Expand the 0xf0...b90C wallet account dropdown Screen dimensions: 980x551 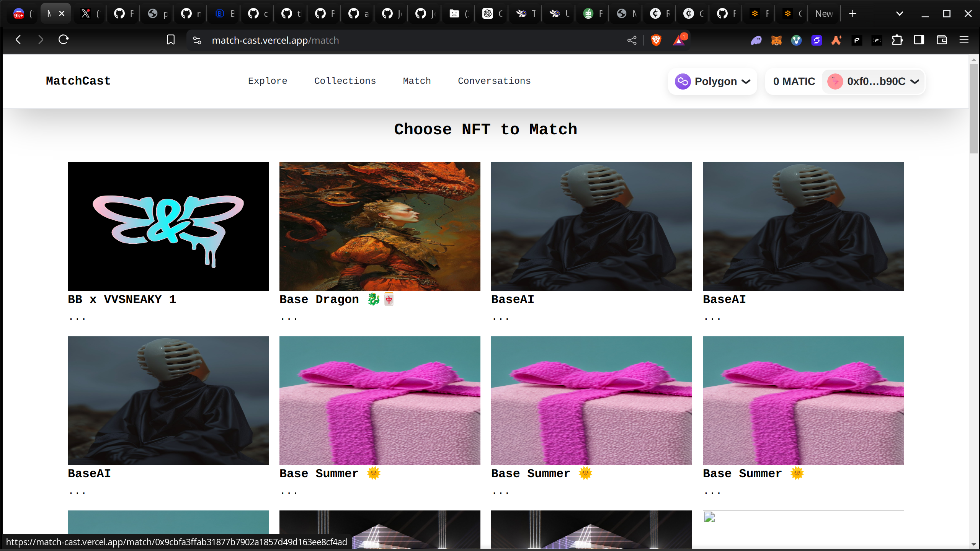[x=874, y=81]
